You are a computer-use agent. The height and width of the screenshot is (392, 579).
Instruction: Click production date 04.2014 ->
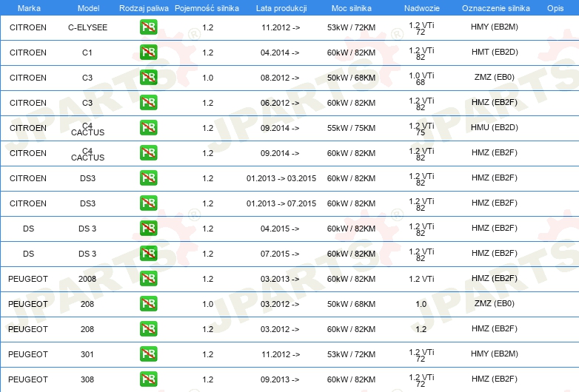point(280,53)
